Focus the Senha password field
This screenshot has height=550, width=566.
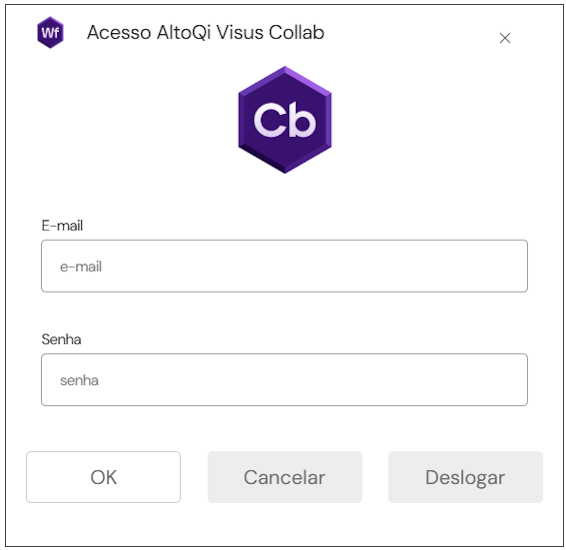[x=284, y=380]
